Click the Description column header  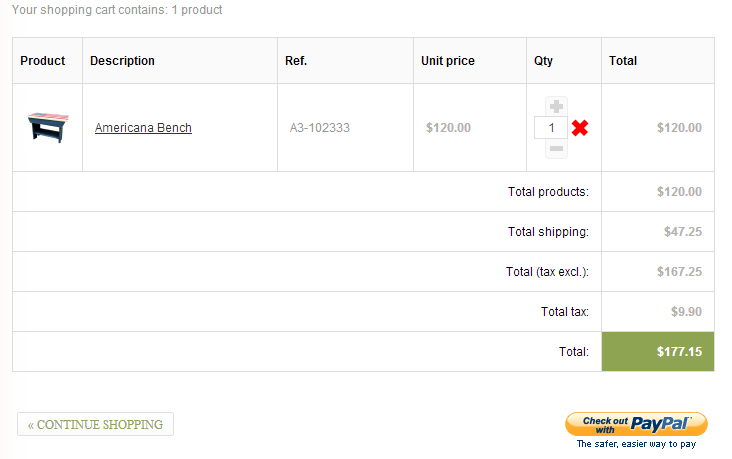(x=122, y=61)
